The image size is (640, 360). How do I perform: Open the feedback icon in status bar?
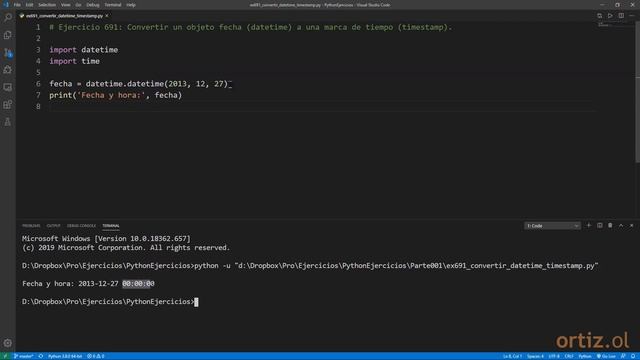tap(623, 356)
